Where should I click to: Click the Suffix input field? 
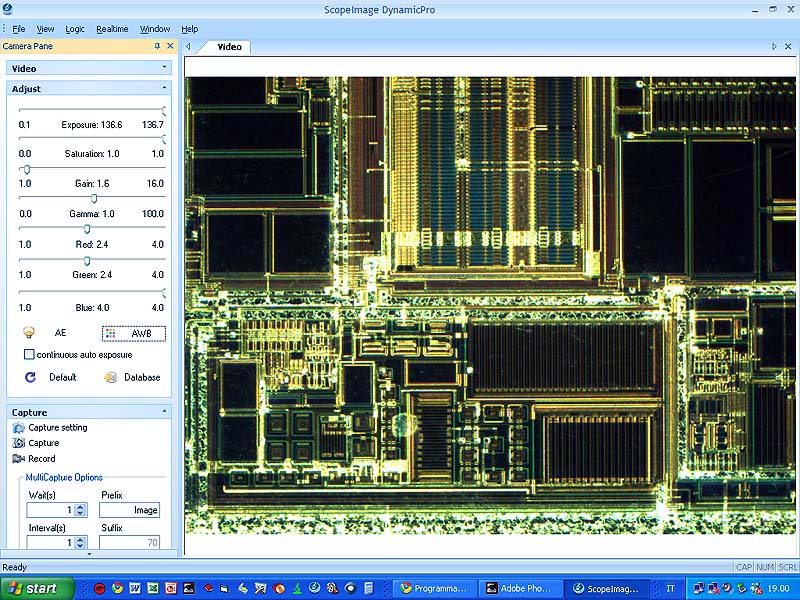(130, 542)
